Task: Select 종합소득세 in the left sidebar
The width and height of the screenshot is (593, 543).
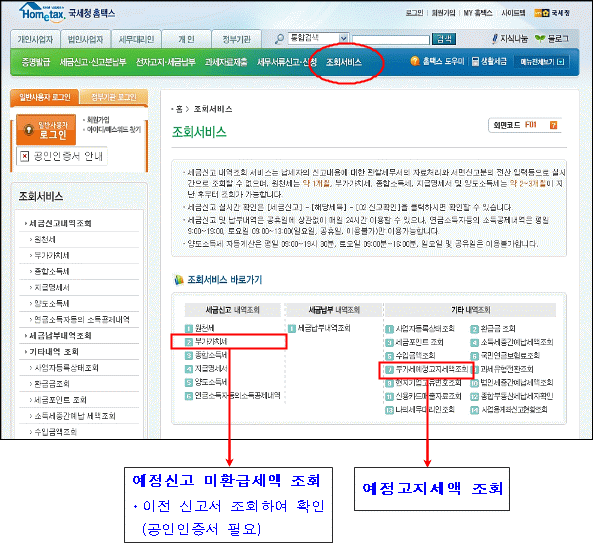Action: [52, 271]
